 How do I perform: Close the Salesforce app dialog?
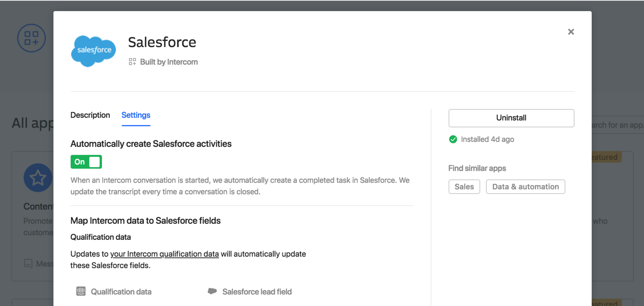(x=571, y=32)
